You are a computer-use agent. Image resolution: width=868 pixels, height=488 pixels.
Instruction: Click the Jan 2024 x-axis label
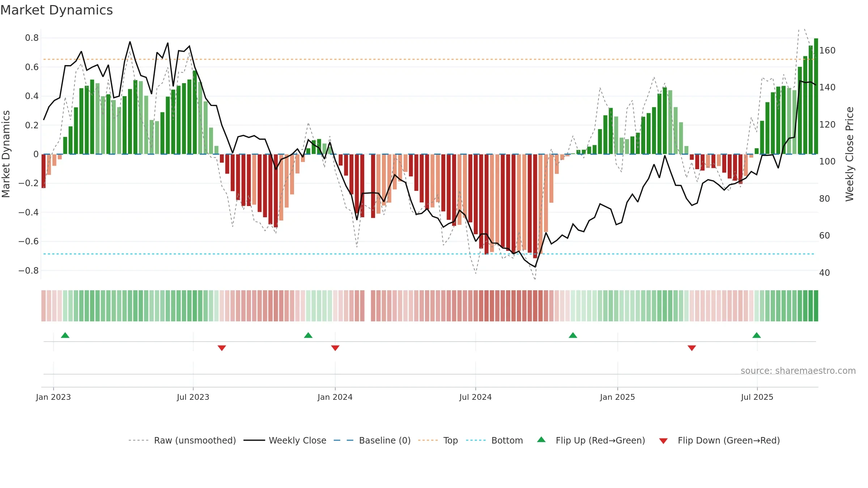point(335,397)
